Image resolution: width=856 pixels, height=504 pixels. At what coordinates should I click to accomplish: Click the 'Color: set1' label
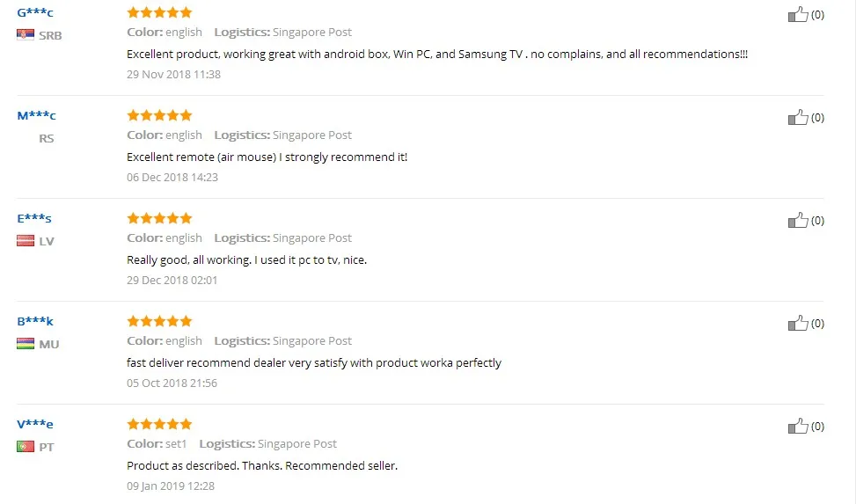157,444
